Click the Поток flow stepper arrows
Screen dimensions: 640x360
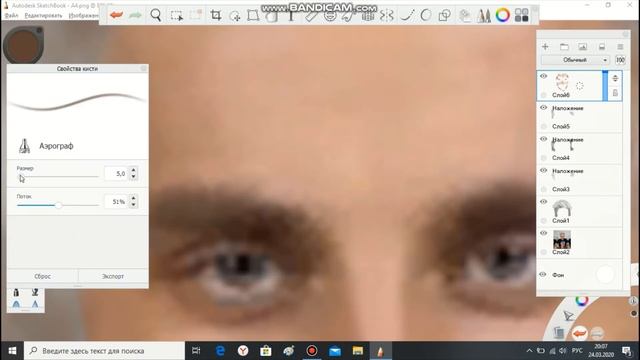133,201
